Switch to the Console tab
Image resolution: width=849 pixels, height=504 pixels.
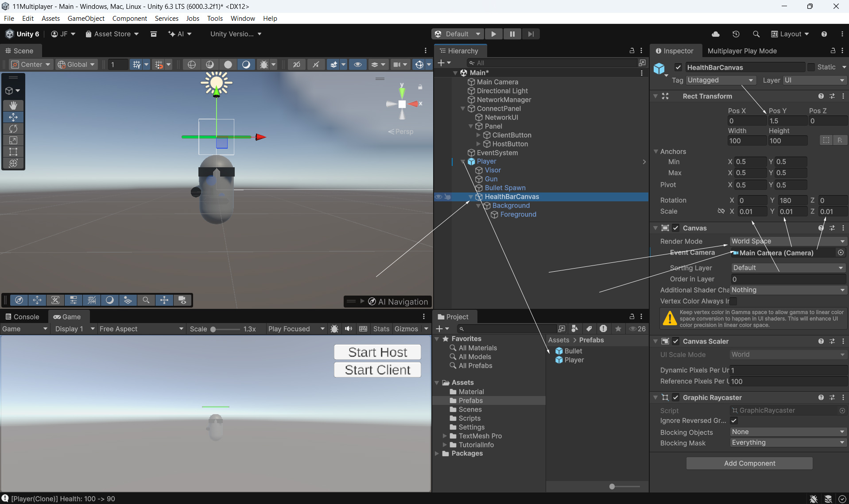(x=22, y=317)
